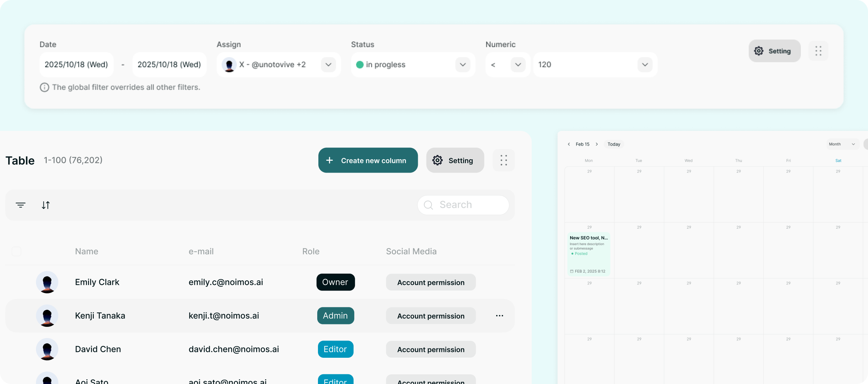Open the Numeric comparison operator dropdown
This screenshot has width=868, height=384.
point(518,65)
